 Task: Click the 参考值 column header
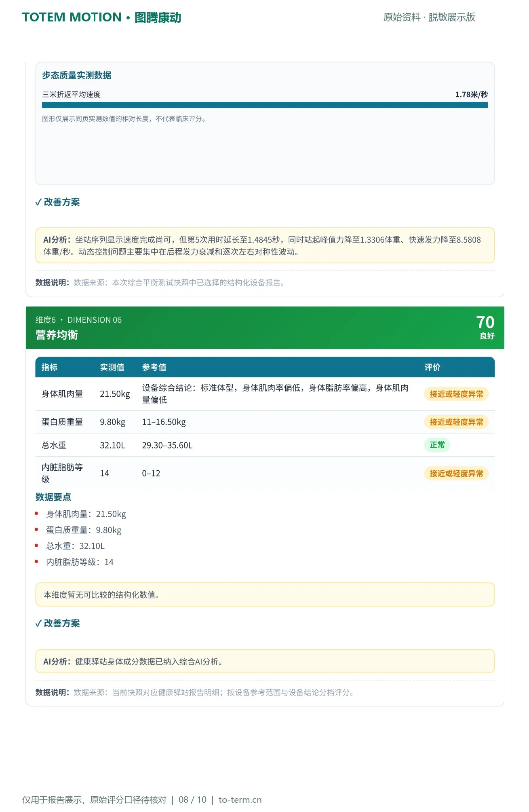154,367
